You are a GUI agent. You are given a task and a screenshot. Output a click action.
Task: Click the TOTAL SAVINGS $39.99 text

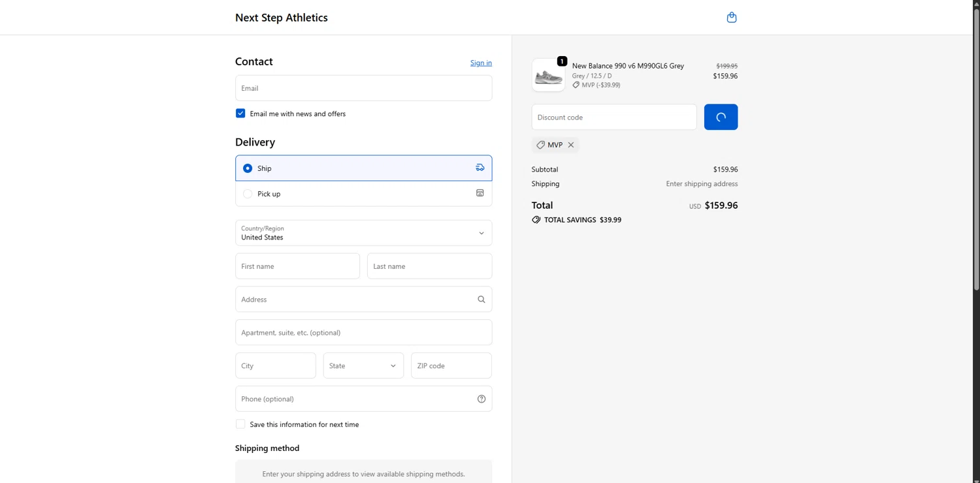click(x=583, y=220)
